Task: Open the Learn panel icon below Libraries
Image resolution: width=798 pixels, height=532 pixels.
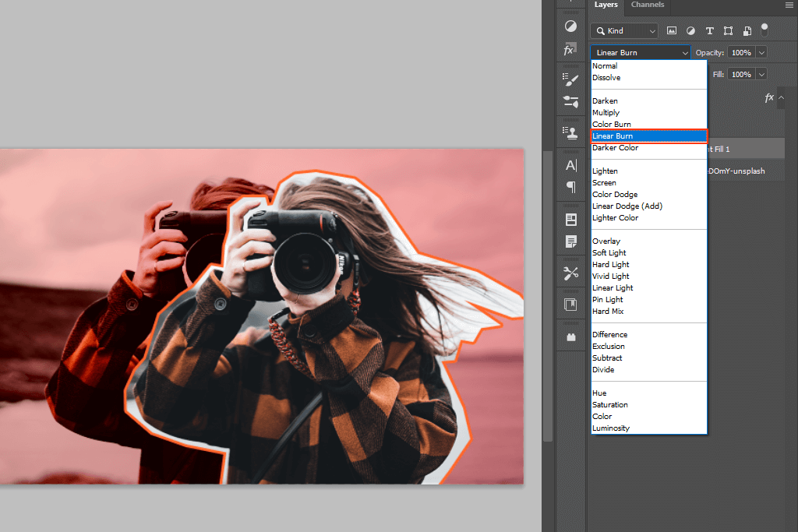Action: (571, 336)
